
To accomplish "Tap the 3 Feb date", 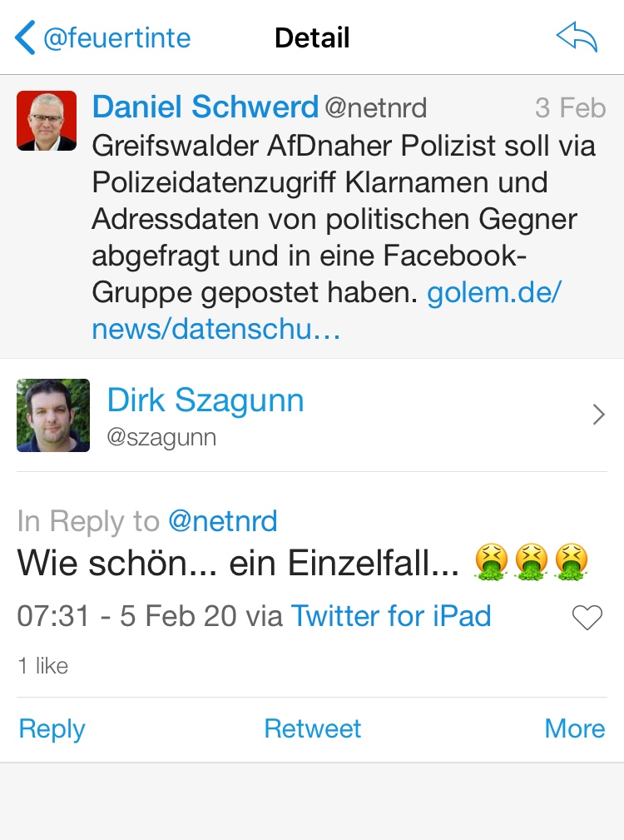I will [570, 107].
